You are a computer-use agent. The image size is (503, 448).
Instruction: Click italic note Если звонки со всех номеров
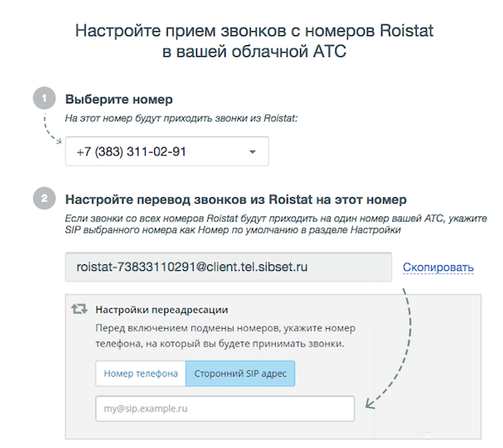(276, 224)
